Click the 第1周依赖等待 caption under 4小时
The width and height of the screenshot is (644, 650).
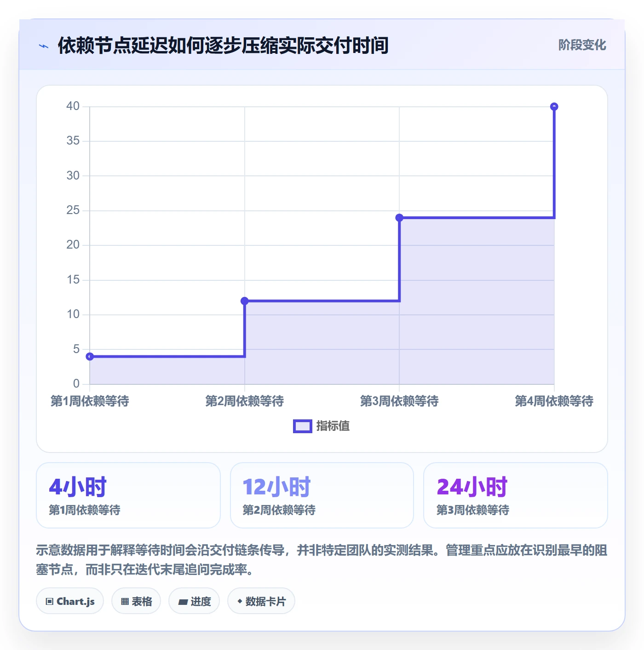click(85, 510)
